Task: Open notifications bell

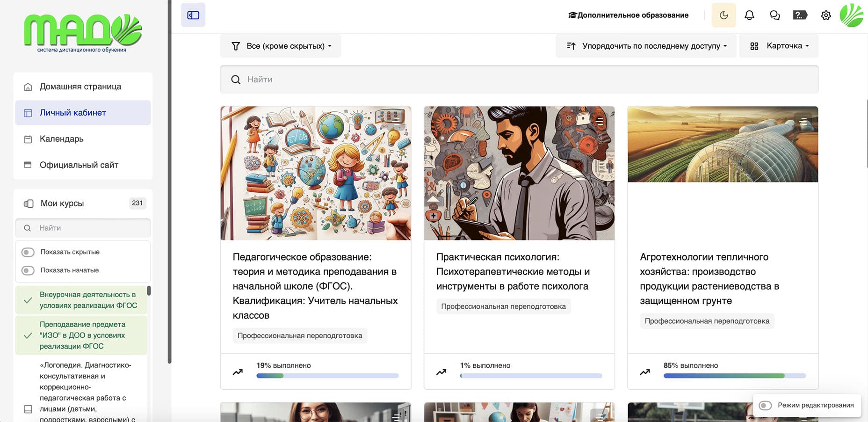Action: [749, 15]
